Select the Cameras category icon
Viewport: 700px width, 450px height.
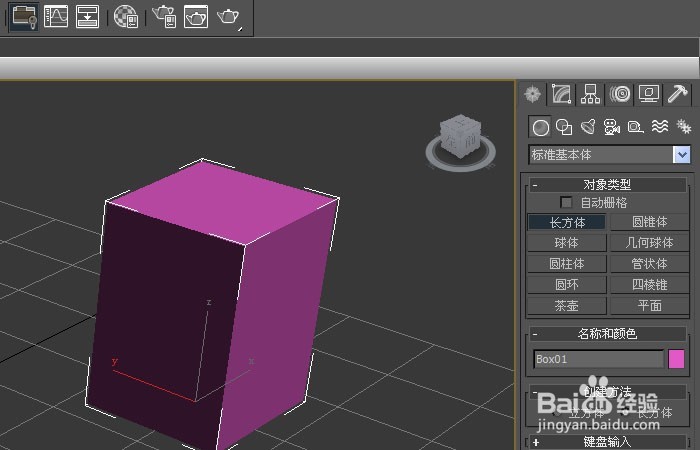pos(612,127)
